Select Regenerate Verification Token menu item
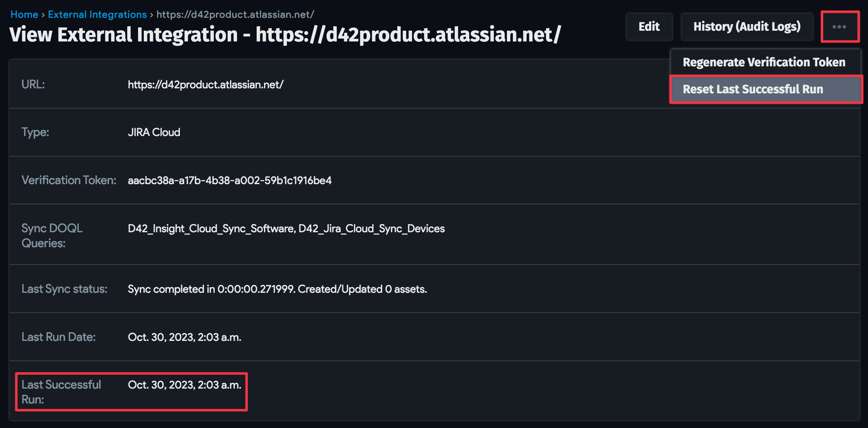 pyautogui.click(x=764, y=62)
